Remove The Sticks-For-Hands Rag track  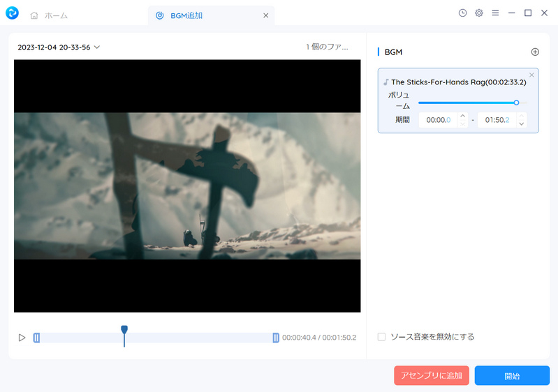(x=531, y=75)
